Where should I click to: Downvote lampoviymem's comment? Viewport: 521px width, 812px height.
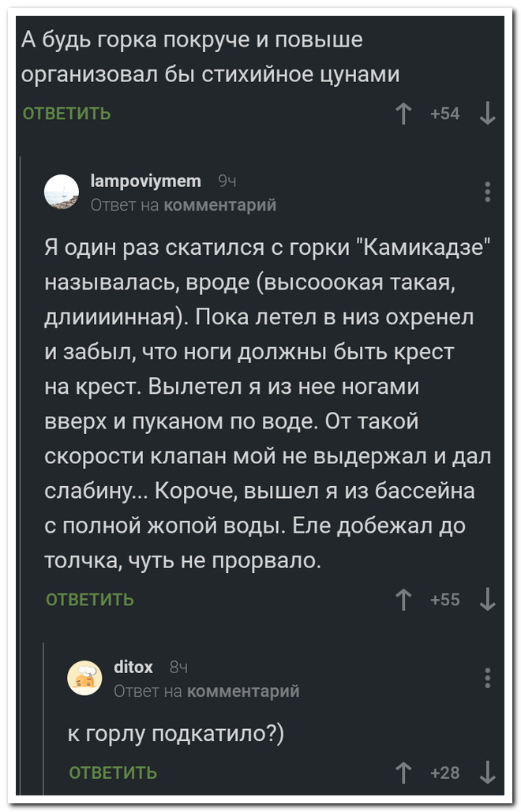tap(488, 600)
